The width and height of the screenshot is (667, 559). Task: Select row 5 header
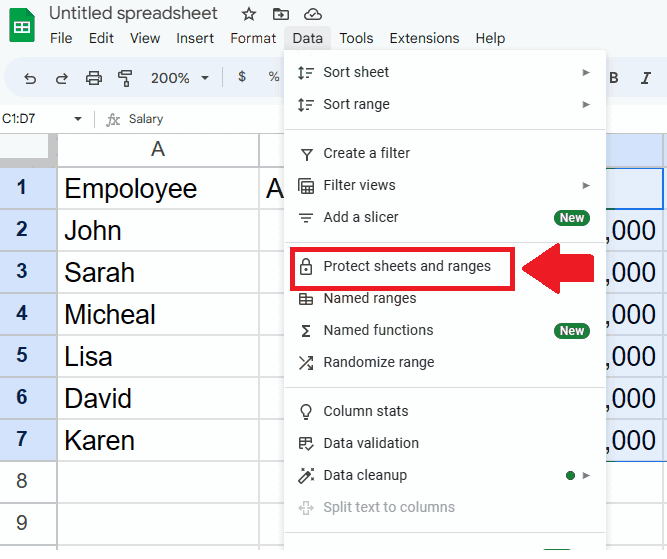[28, 356]
